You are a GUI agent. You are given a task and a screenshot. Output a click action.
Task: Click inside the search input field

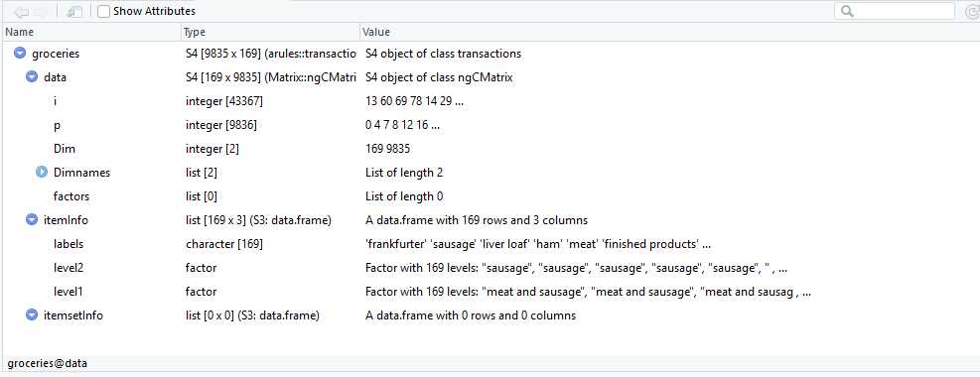tap(904, 11)
